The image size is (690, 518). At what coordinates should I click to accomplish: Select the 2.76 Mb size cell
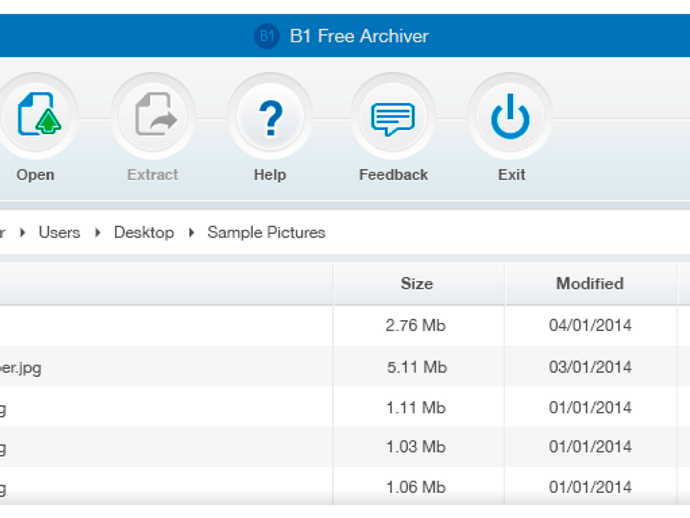(416, 326)
